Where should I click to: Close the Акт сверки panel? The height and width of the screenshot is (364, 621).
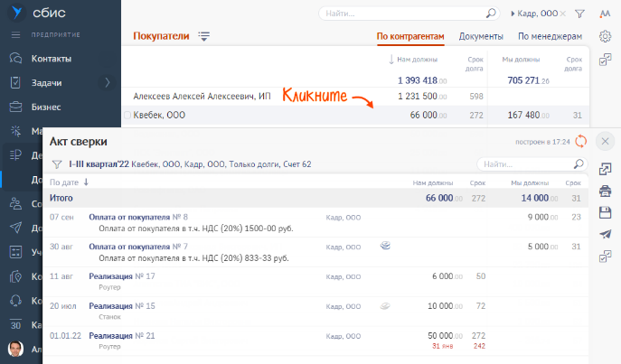point(605,141)
